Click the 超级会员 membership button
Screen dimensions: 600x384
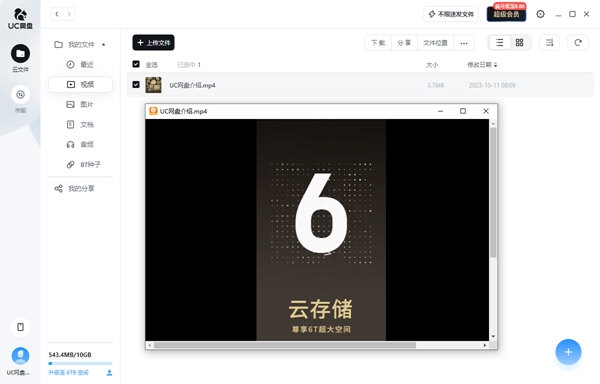(x=506, y=14)
